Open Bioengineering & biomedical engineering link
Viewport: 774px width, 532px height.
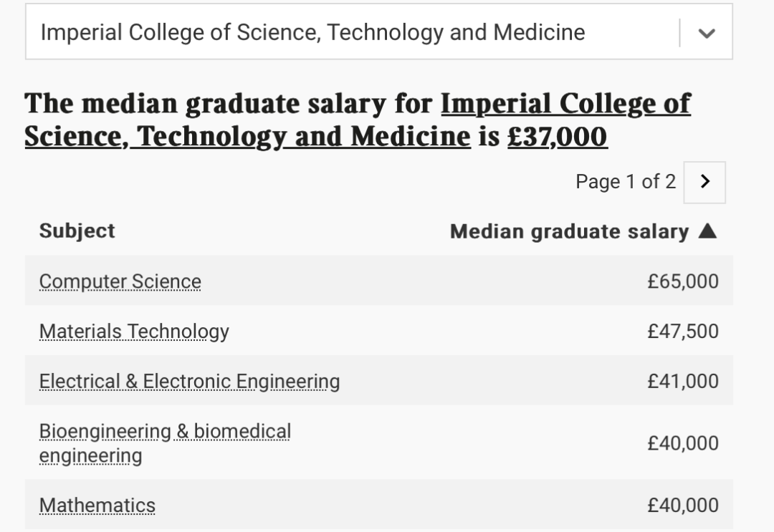(x=165, y=443)
